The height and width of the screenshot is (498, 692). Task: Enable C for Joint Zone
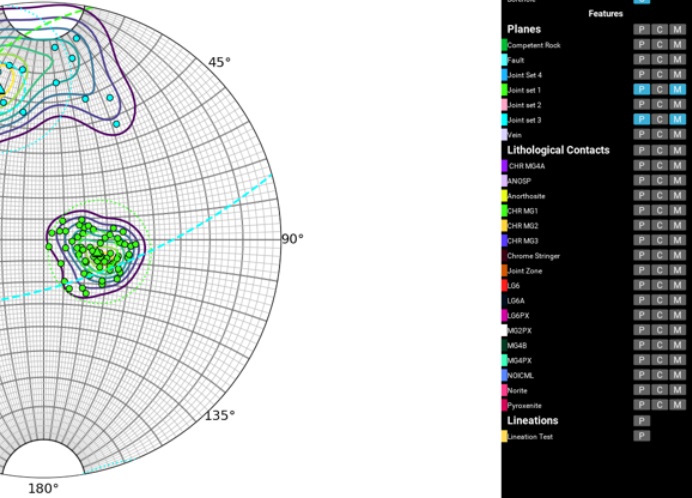click(x=659, y=271)
